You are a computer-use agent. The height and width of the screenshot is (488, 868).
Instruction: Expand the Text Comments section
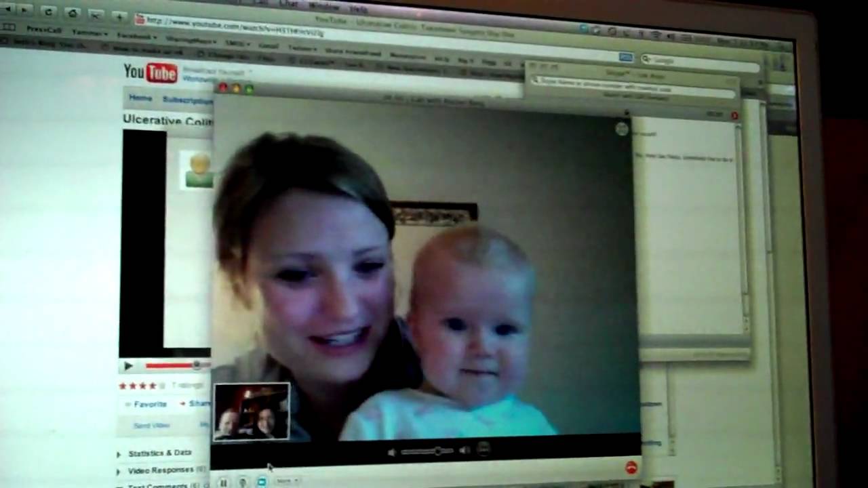tap(158, 485)
